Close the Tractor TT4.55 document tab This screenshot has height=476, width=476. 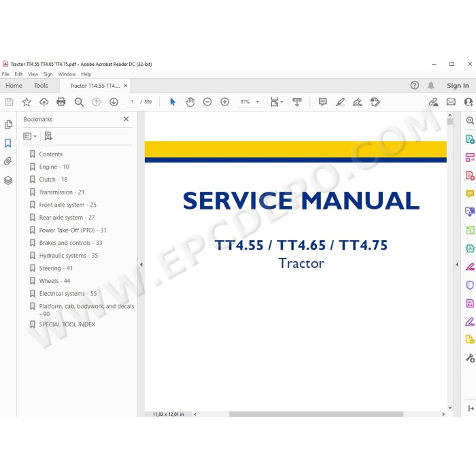pyautogui.click(x=125, y=86)
